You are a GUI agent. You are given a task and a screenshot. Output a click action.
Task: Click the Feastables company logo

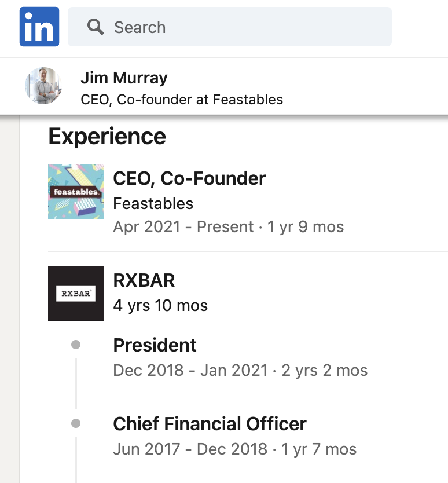click(x=76, y=191)
